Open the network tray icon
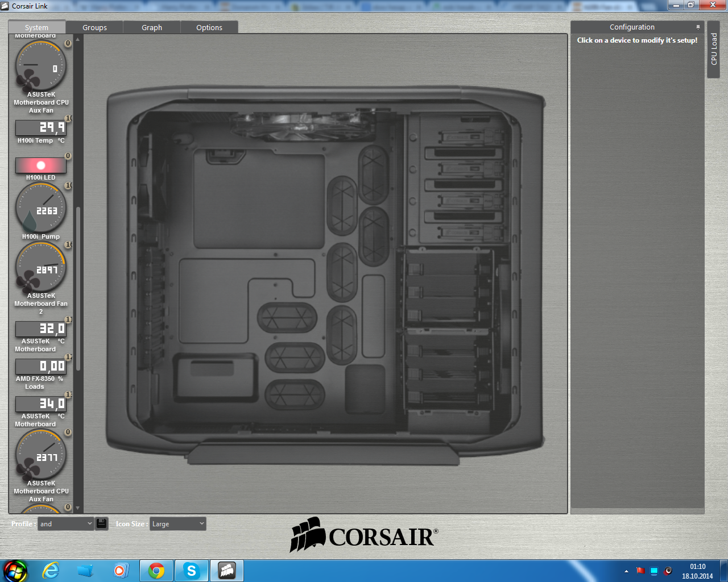Screen dimensions: 728x582 (x=654, y=571)
